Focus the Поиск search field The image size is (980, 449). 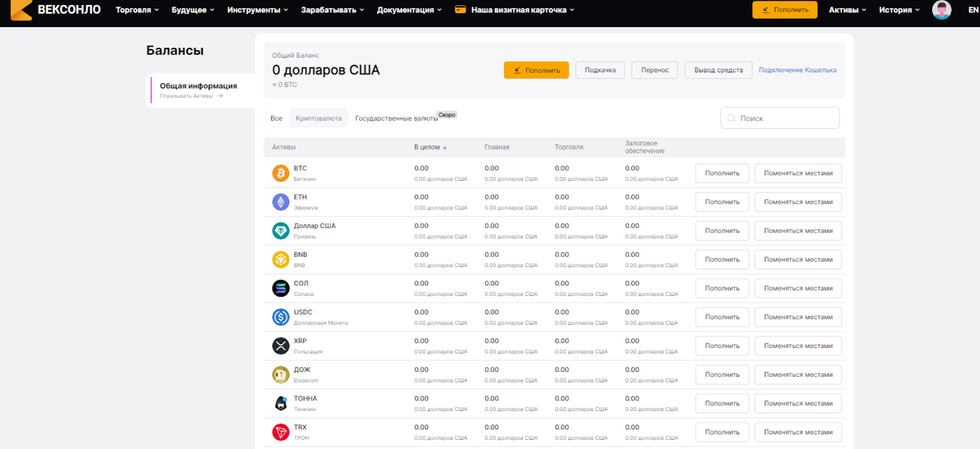point(780,118)
